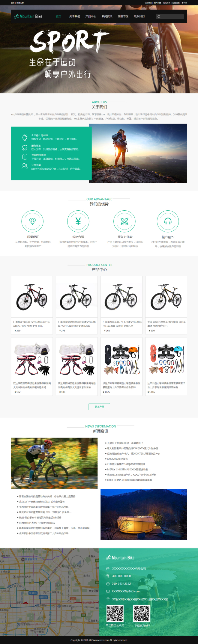Click the phone icon beside 400-000-0000

(x=108, y=576)
